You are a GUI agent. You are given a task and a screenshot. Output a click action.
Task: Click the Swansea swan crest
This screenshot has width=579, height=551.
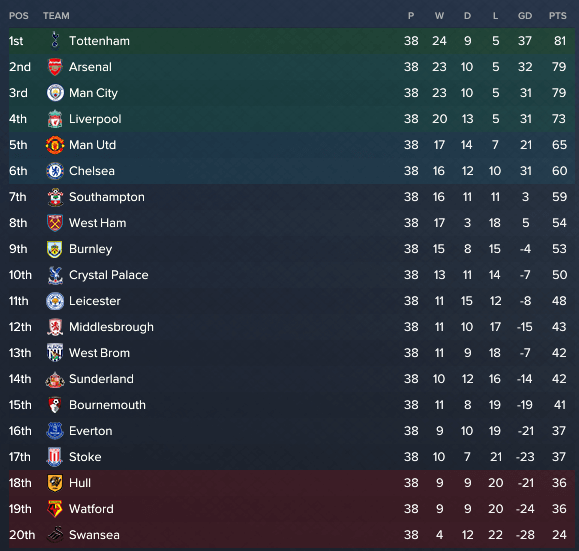[x=55, y=535]
